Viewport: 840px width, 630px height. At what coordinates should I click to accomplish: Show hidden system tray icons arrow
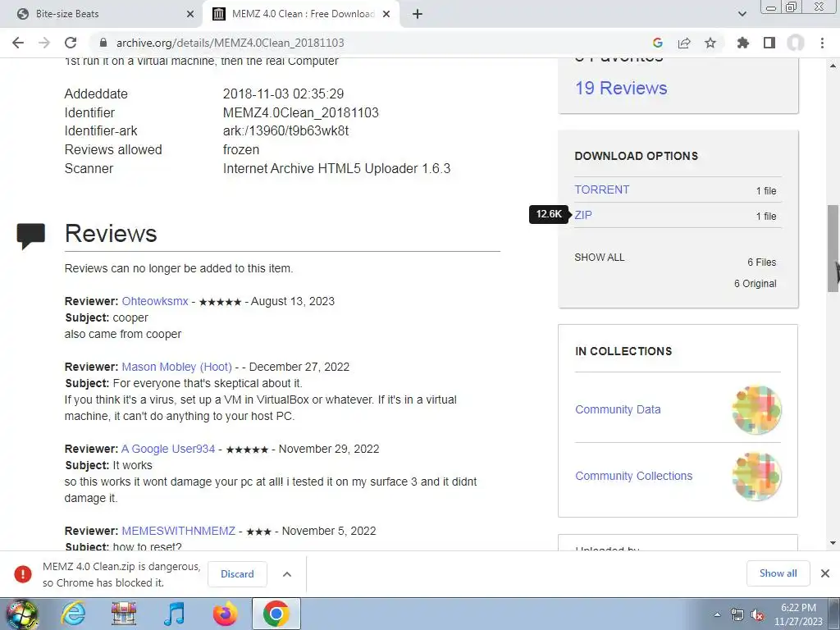click(x=717, y=614)
